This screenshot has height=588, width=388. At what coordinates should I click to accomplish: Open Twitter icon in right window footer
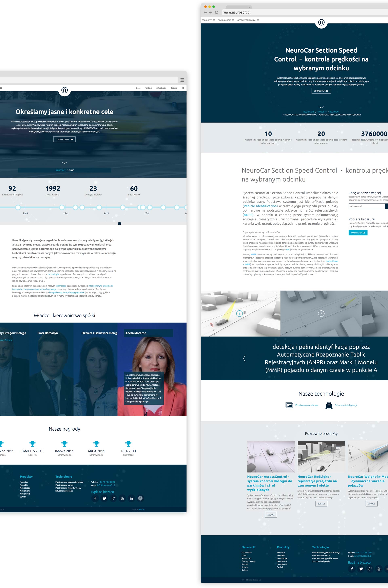[361, 569]
